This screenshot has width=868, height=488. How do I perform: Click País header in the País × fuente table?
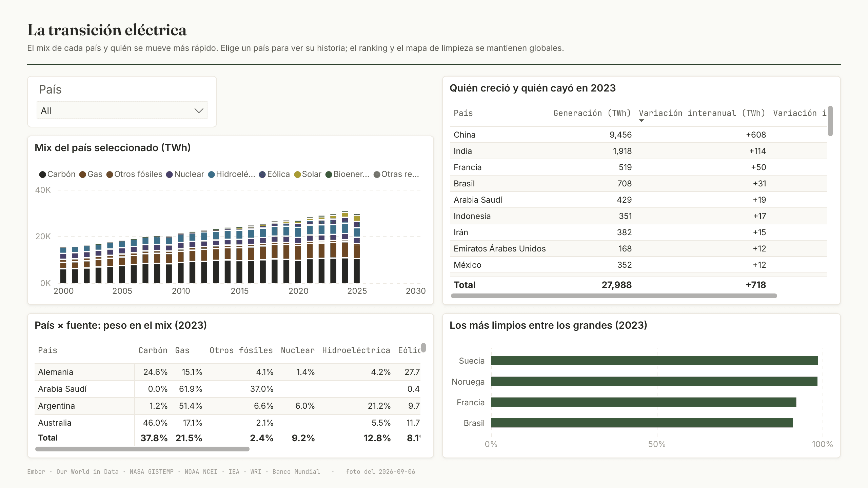point(47,350)
